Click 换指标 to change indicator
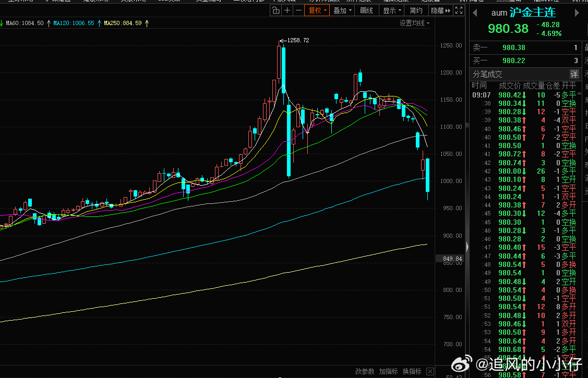 [412, 371]
